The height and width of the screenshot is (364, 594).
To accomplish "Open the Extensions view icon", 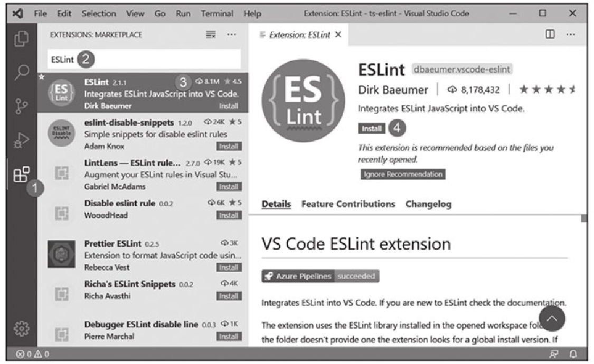I will [21, 174].
